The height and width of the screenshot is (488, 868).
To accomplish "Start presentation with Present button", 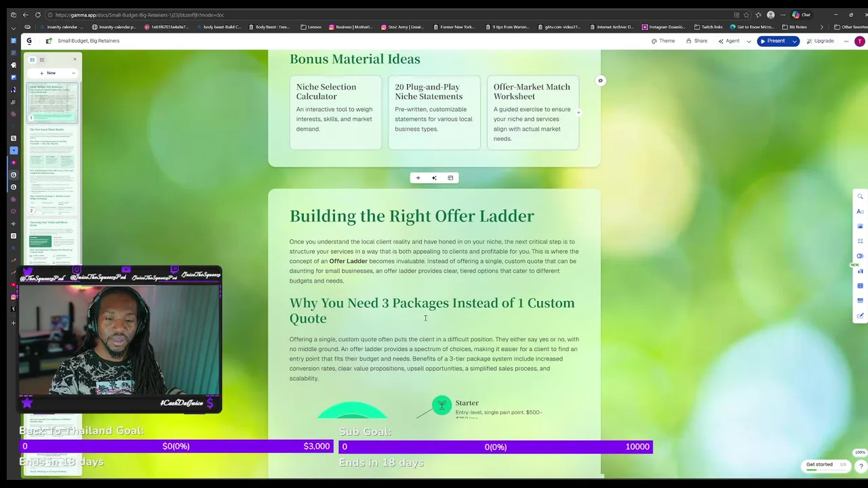I will tap(772, 41).
